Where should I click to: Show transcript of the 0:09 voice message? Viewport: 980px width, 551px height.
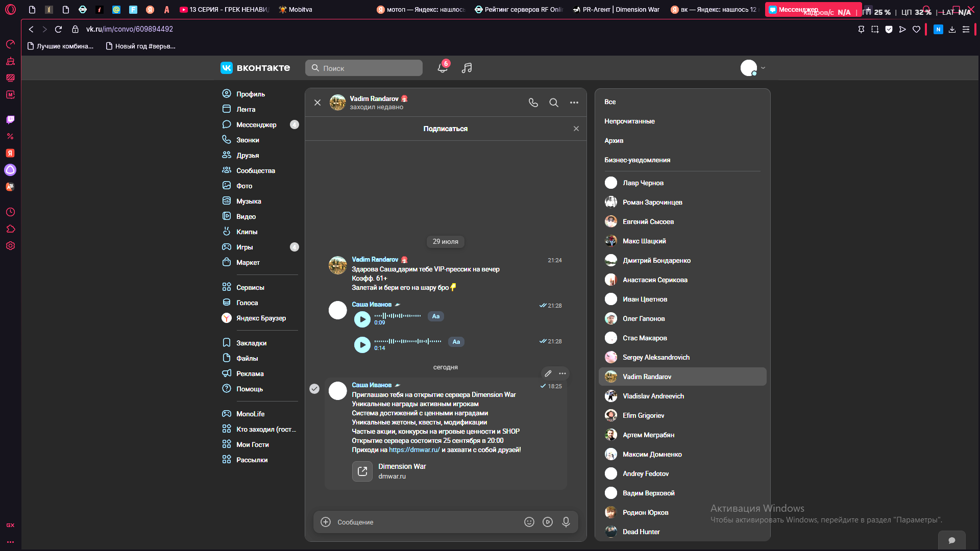436,316
